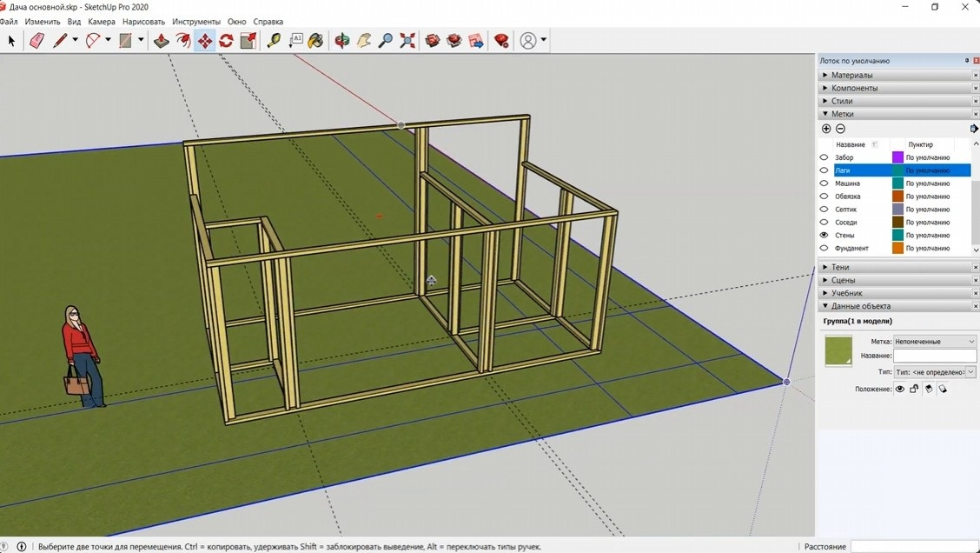Screen dimensions: 980x553
Task: Open the Extension Warehouse icon
Action: 454,41
